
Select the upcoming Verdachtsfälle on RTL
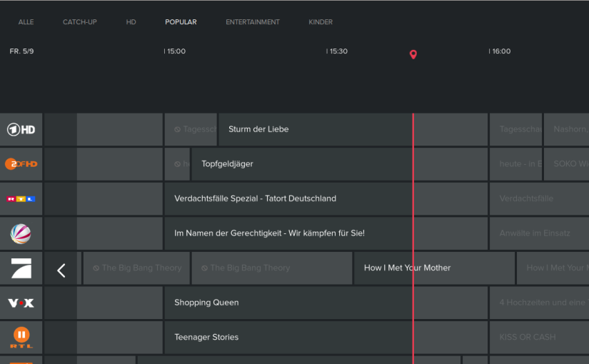tap(540, 198)
